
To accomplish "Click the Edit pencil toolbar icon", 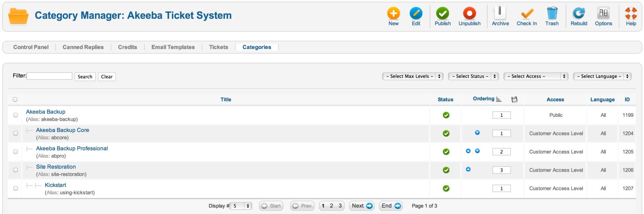I will 416,13.
